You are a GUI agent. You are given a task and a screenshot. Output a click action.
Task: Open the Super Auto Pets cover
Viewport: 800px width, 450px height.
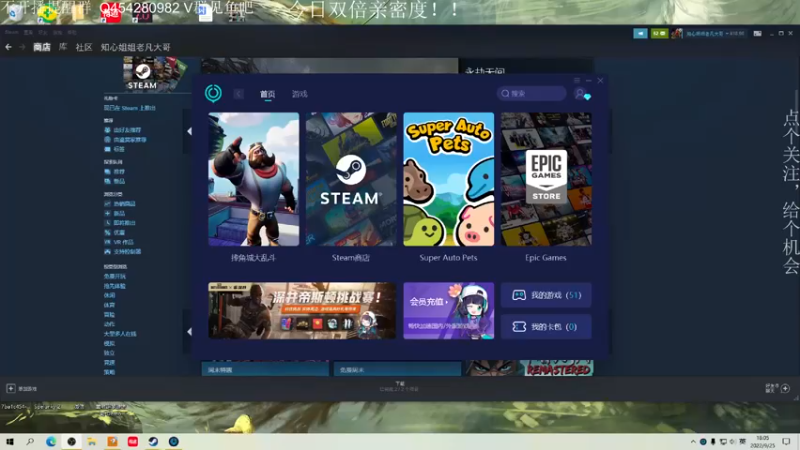tap(448, 179)
